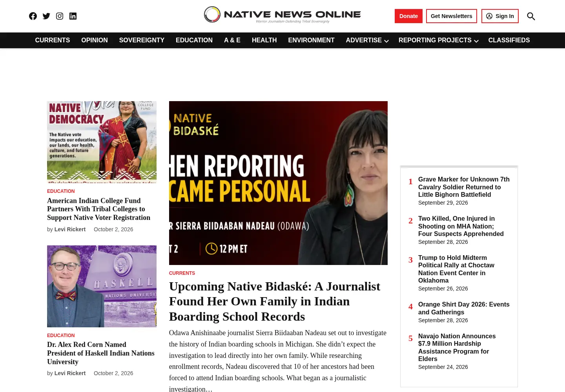Click the September 29, 2026 date
Screen dimensions: 565x392
[x=443, y=203]
